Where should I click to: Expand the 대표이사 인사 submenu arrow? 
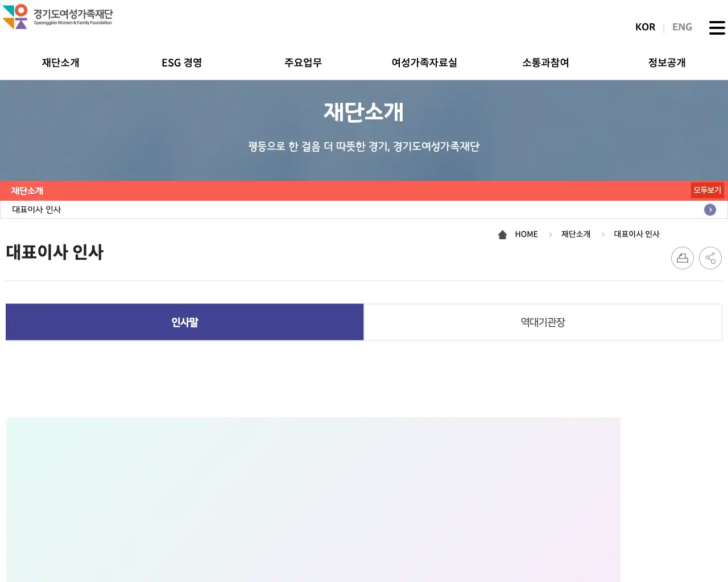[710, 210]
